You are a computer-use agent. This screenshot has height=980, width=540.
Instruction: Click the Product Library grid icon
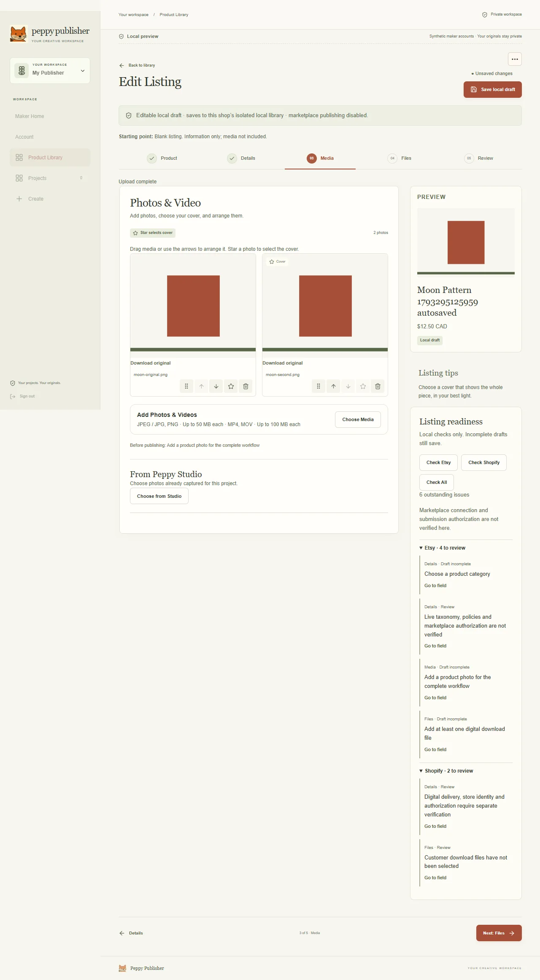click(x=19, y=158)
